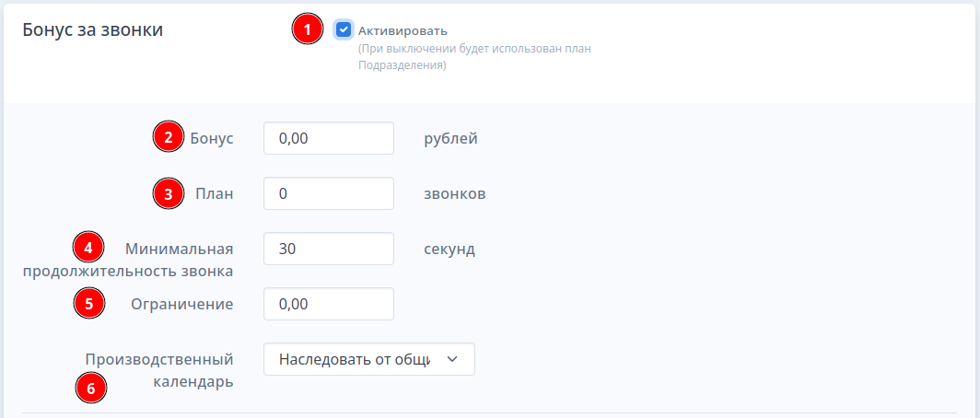The width and height of the screenshot is (980, 418).
Task: Click the Бонус за звонки section heading
Action: 93,29
